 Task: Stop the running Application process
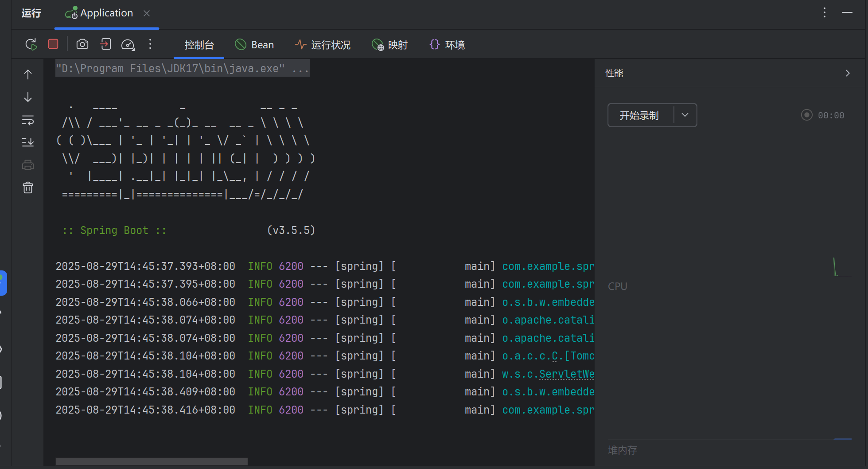(53, 44)
